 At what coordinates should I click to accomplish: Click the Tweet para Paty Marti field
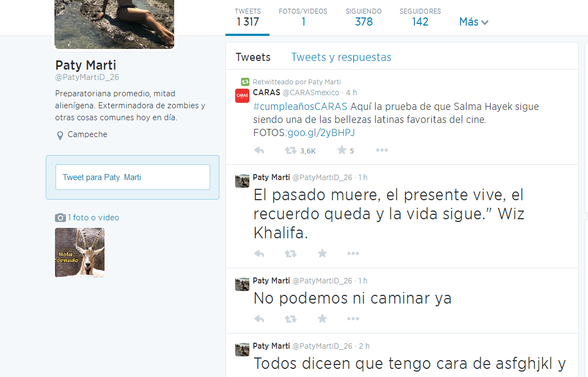pyautogui.click(x=133, y=177)
